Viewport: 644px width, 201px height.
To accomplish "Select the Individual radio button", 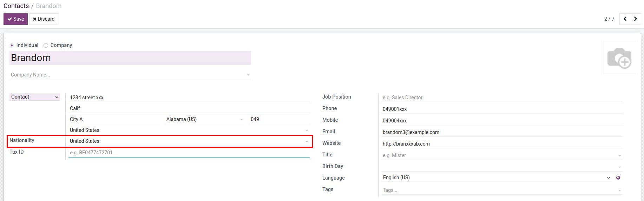I will tap(12, 45).
